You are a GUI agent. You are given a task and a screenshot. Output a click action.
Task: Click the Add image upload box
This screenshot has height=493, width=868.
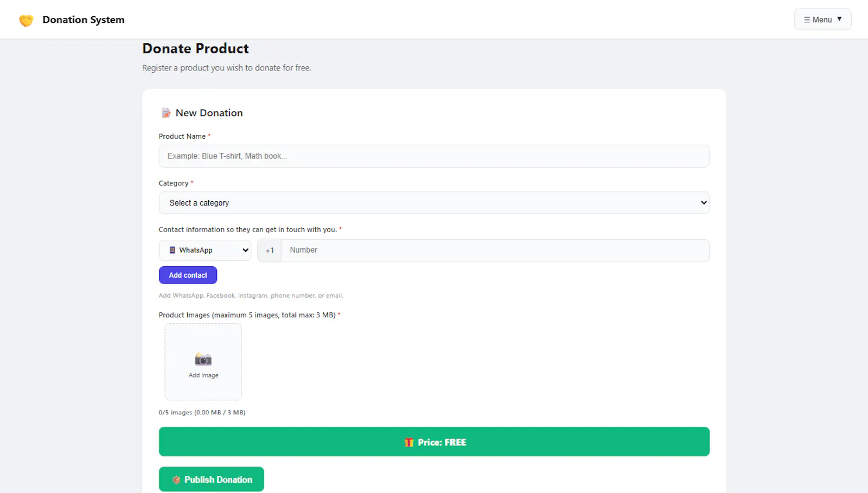tap(203, 362)
